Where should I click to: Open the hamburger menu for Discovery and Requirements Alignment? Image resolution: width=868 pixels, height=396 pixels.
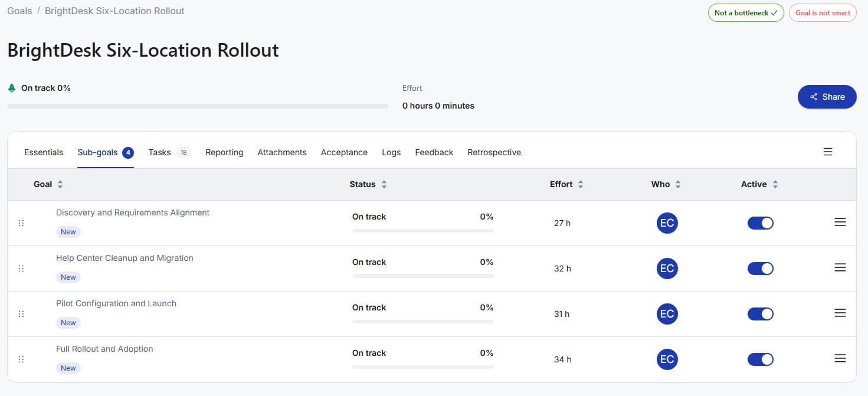click(840, 222)
